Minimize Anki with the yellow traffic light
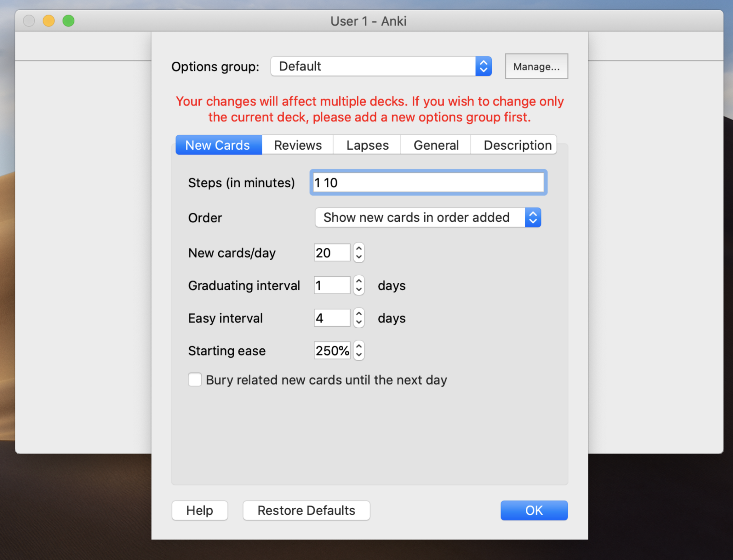 pos(48,20)
